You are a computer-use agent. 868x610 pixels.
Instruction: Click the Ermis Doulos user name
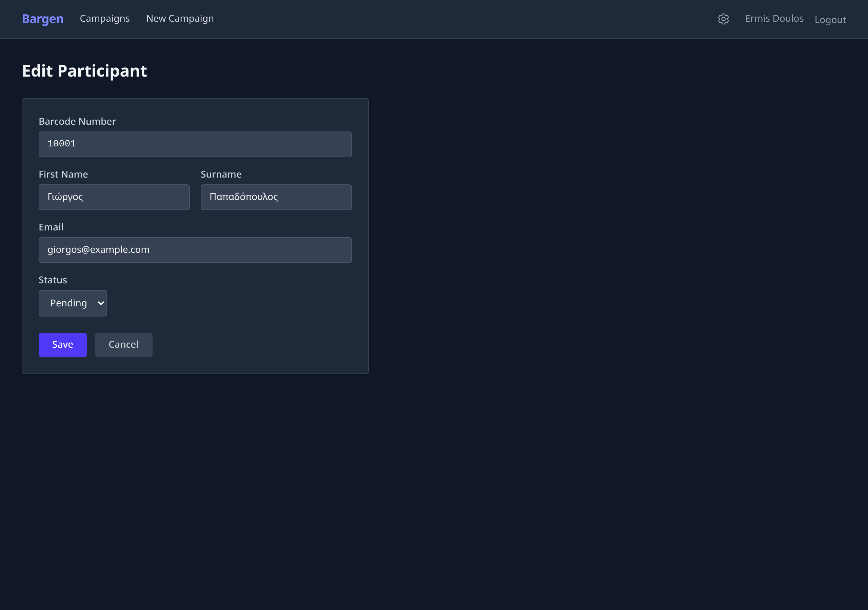point(774,19)
